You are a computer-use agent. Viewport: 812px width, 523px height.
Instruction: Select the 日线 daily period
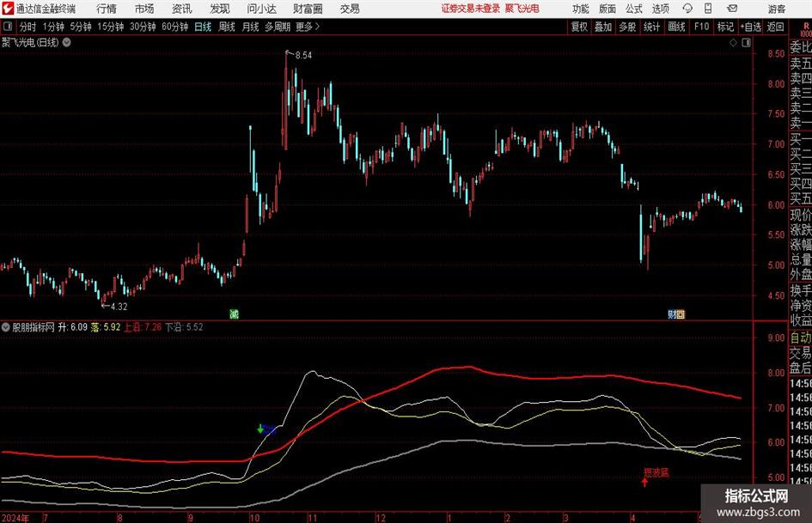click(203, 27)
